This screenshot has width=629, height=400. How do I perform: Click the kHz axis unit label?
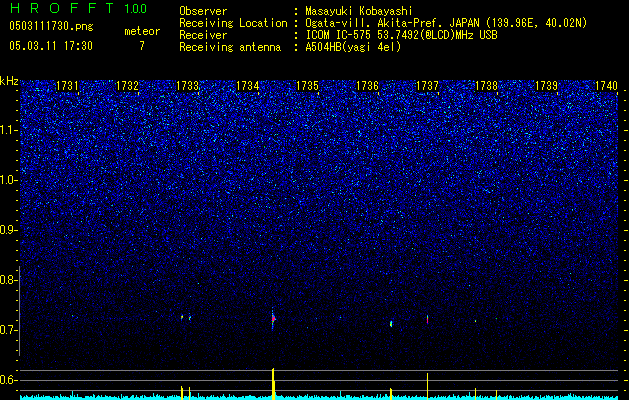coord(9,81)
